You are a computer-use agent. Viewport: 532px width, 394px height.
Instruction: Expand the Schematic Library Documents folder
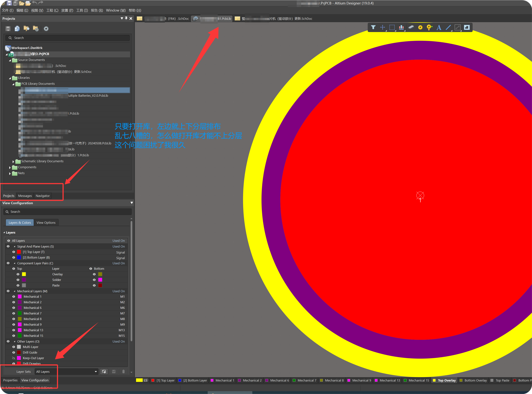pos(13,162)
